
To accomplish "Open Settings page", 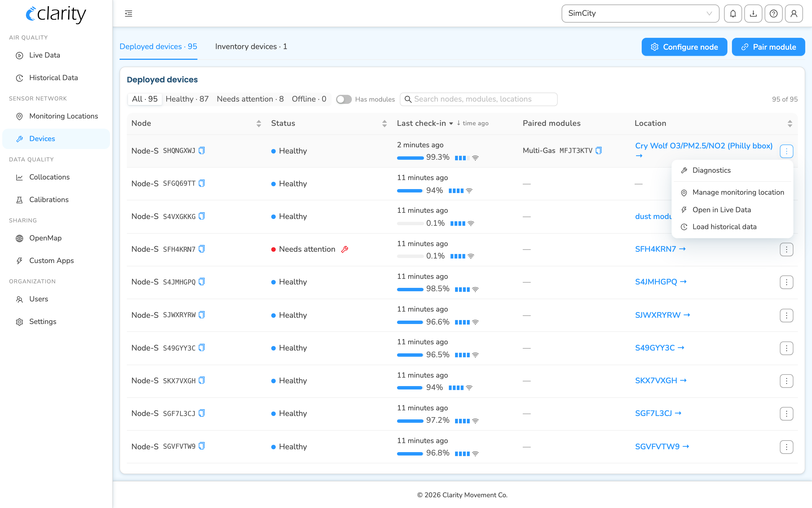I will click(56, 321).
